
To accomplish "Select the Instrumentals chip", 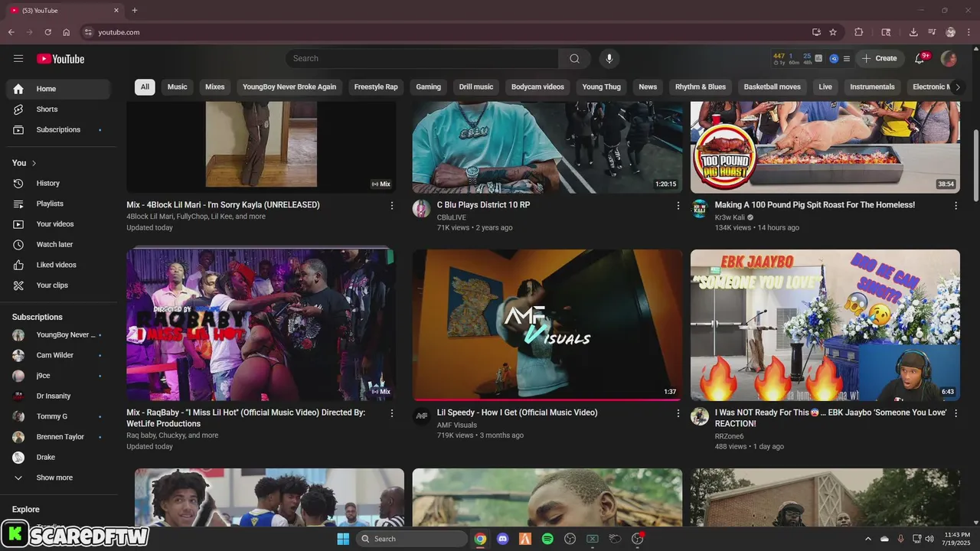I will coord(872,86).
